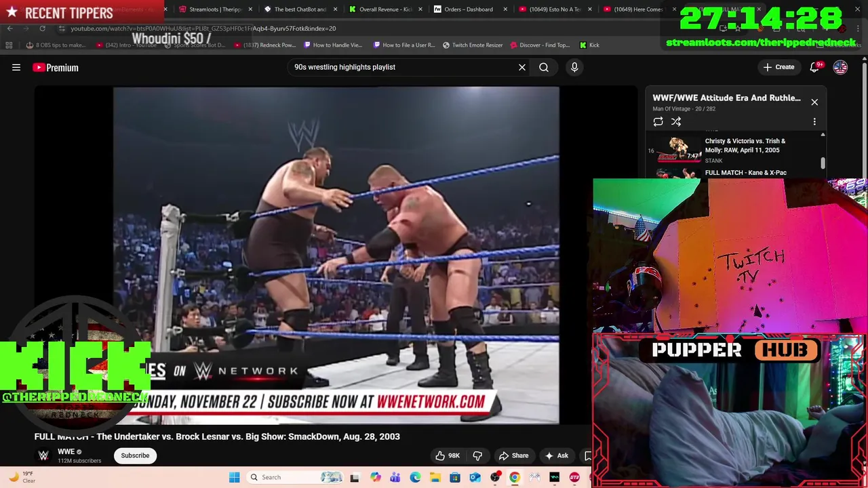Open the Kick bookmark
This screenshot has width=868, height=488.
click(x=589, y=45)
